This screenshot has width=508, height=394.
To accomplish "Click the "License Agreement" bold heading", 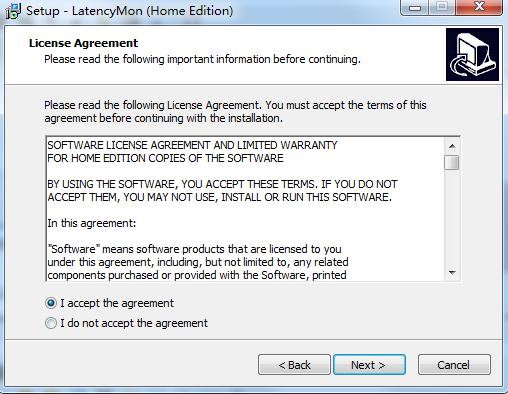I will [x=83, y=43].
